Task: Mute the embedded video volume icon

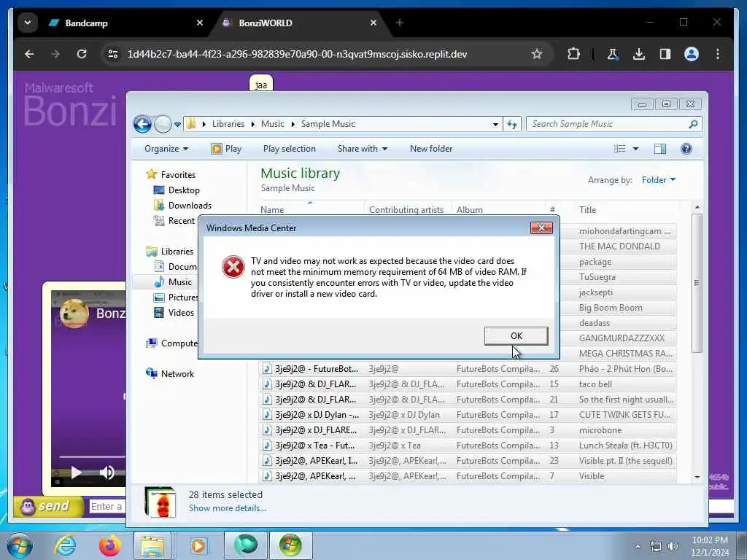Action: pyautogui.click(x=107, y=472)
